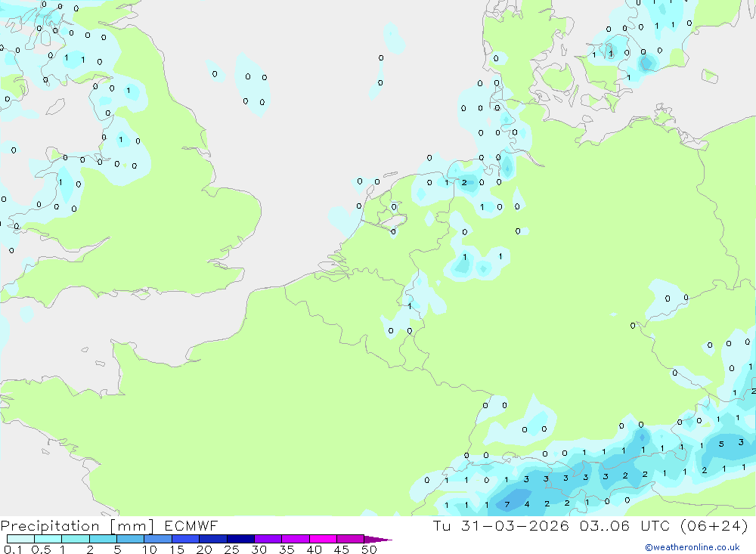Click the 20–25 mm dark blue swatch

(x=213, y=539)
